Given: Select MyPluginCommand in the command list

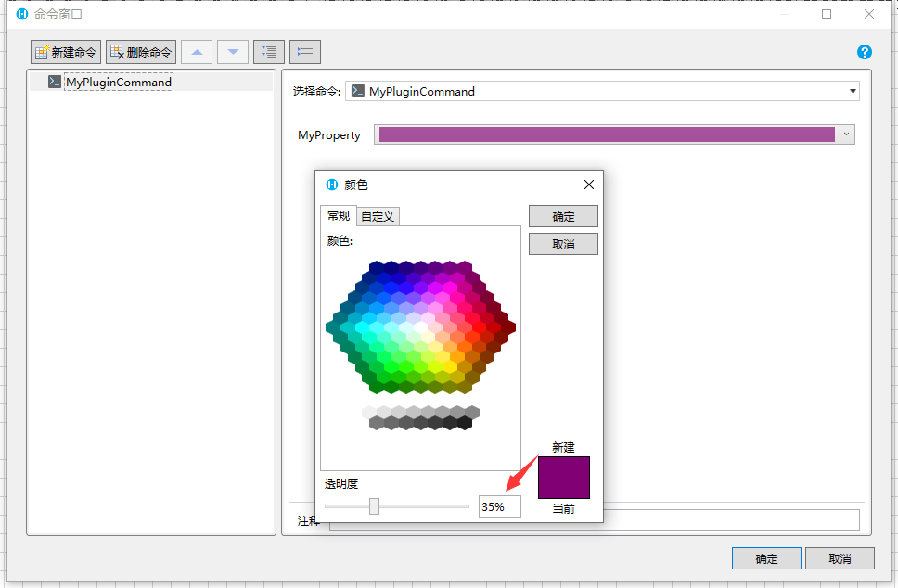Looking at the screenshot, I should [119, 82].
